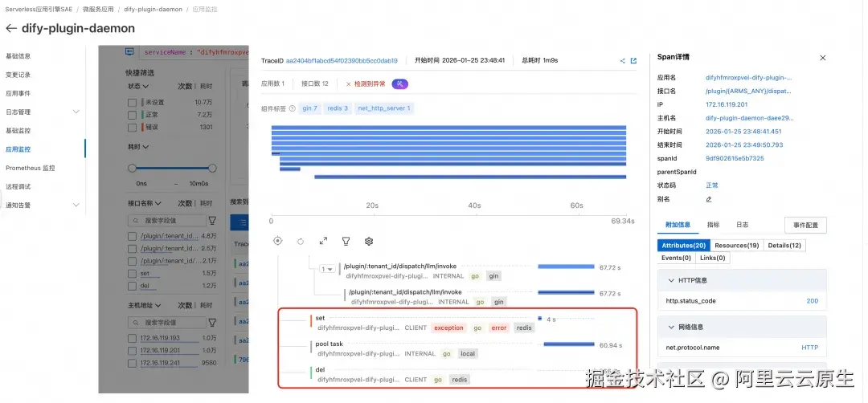The image size is (868, 403).
Task: Open trace in new window icon
Action: (633, 61)
